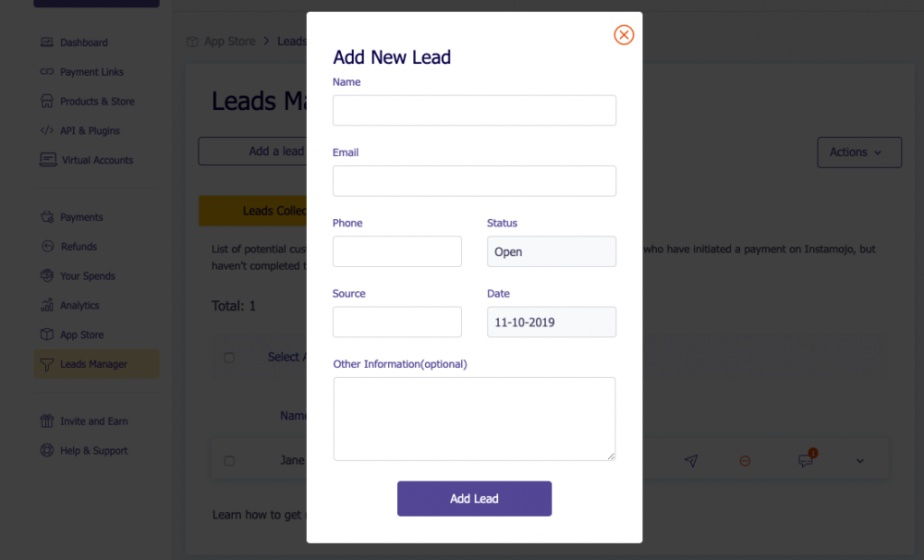Open the Status field showing Open

pyautogui.click(x=551, y=252)
